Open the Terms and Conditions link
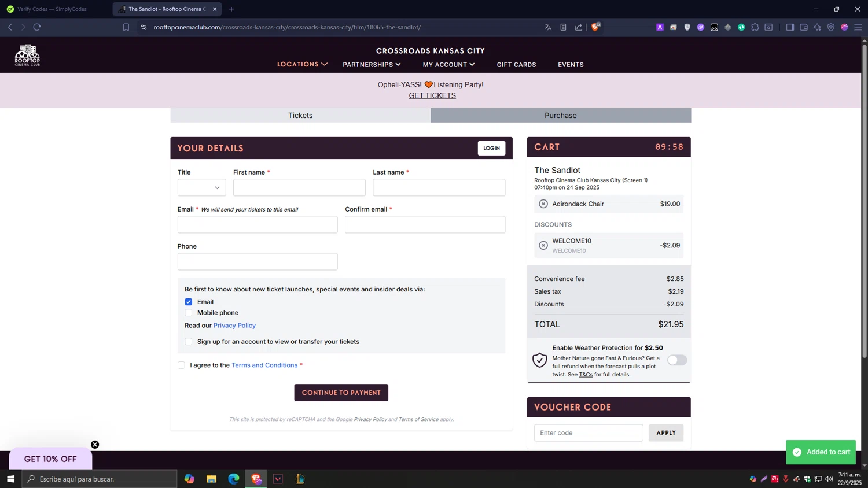The height and width of the screenshot is (488, 868). click(x=264, y=365)
